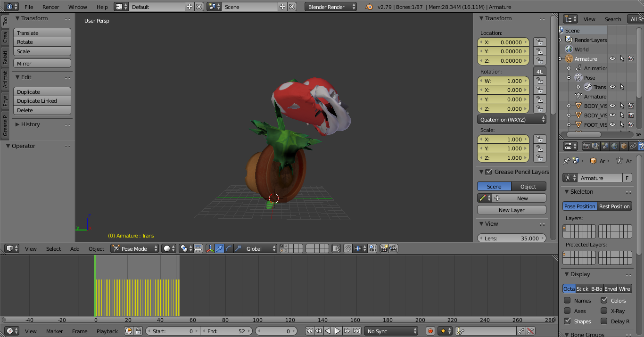Image resolution: width=644 pixels, height=337 pixels.
Task: Open the Blender Render engine dropdown
Action: (x=331, y=7)
